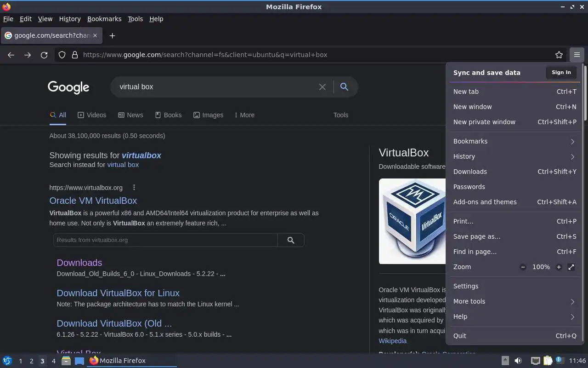Switch to workspace 4 in taskbar
This screenshot has height=368, width=588.
53,361
